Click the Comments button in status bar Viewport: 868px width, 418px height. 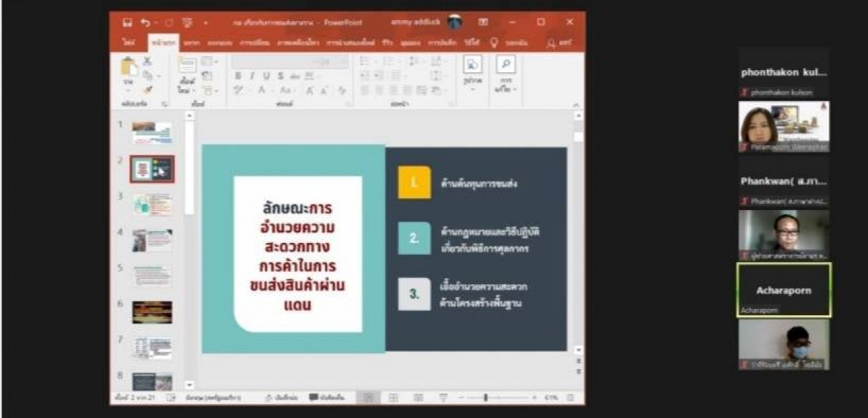tap(327, 398)
